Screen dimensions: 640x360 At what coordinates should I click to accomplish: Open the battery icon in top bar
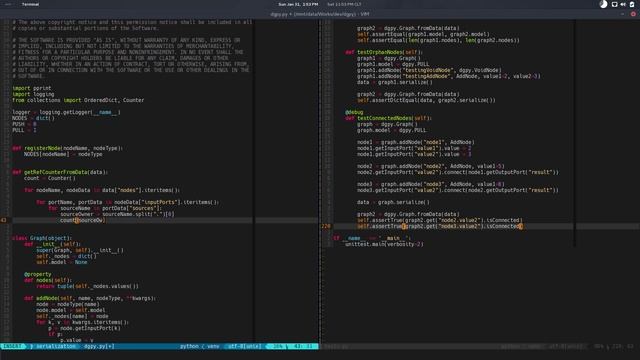(x=632, y=4)
